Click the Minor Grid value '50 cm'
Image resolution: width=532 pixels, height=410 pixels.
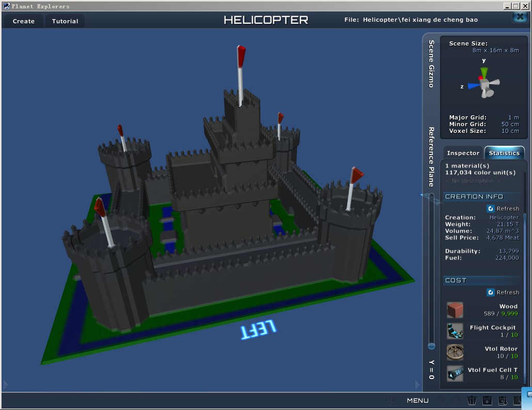tap(510, 124)
